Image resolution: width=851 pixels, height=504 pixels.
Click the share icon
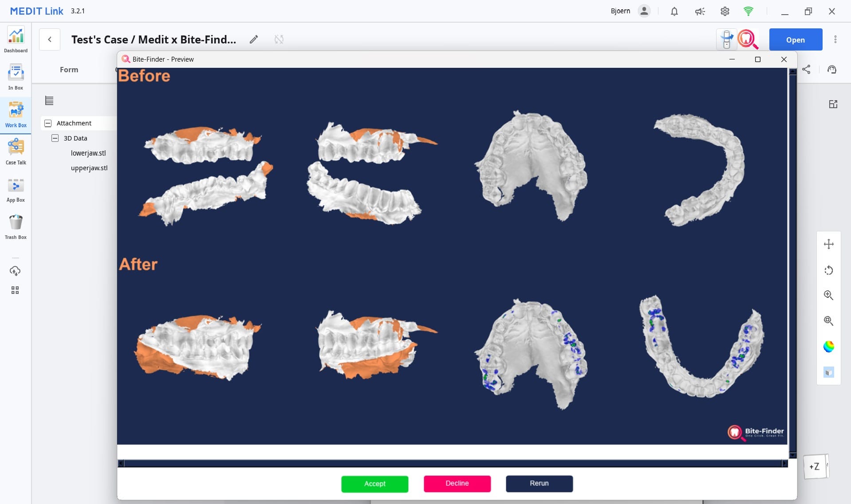click(806, 70)
